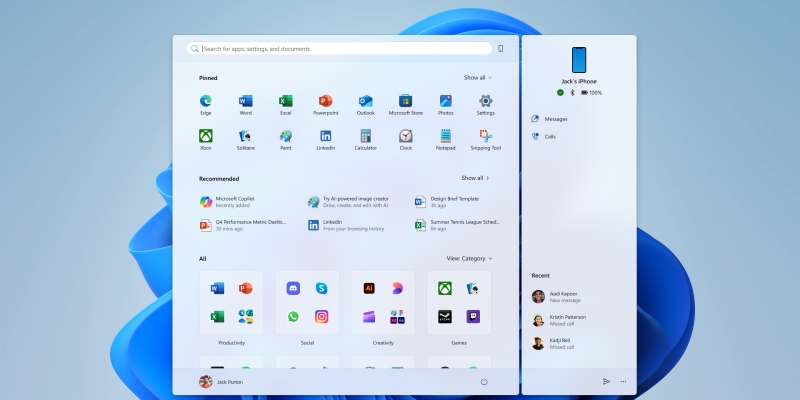Click the phone battery 100% indicator
Screen dimensions: 800x400
pyautogui.click(x=591, y=92)
